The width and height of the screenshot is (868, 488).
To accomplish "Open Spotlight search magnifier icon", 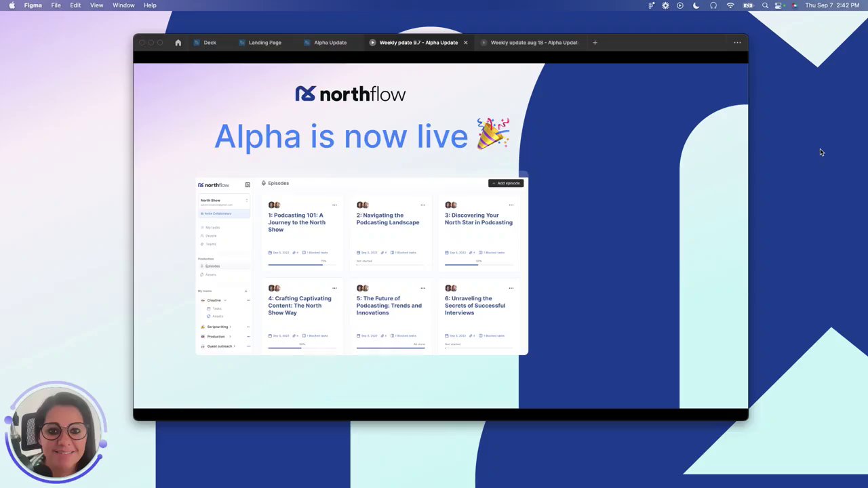I will (765, 5).
